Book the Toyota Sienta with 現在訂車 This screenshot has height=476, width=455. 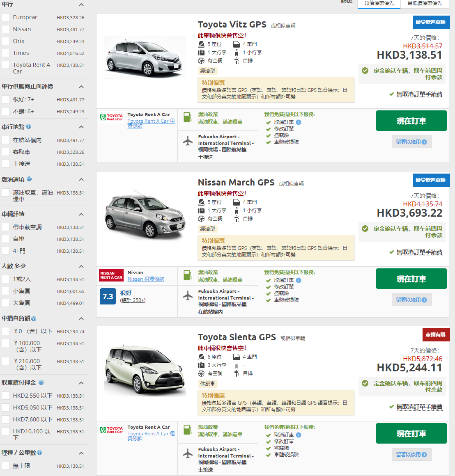411,433
